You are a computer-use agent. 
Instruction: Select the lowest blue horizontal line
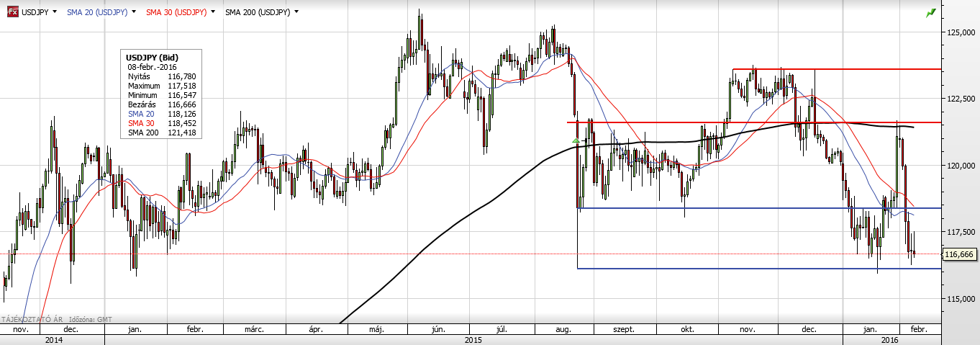720,269
